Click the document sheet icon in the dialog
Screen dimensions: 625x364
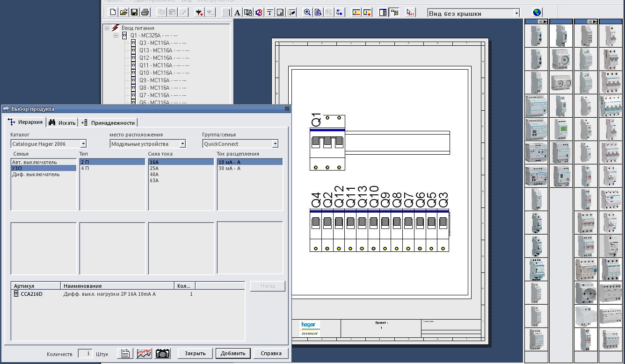[125, 354]
